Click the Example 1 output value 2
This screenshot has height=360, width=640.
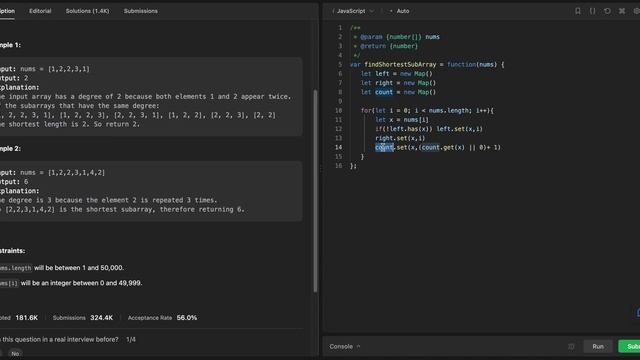[x=26, y=78]
